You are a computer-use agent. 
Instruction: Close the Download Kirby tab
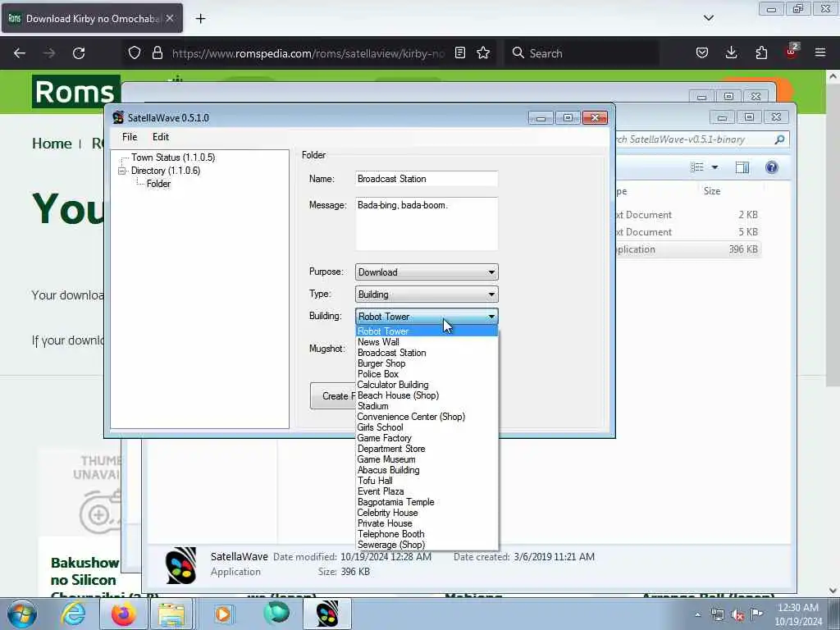170,19
